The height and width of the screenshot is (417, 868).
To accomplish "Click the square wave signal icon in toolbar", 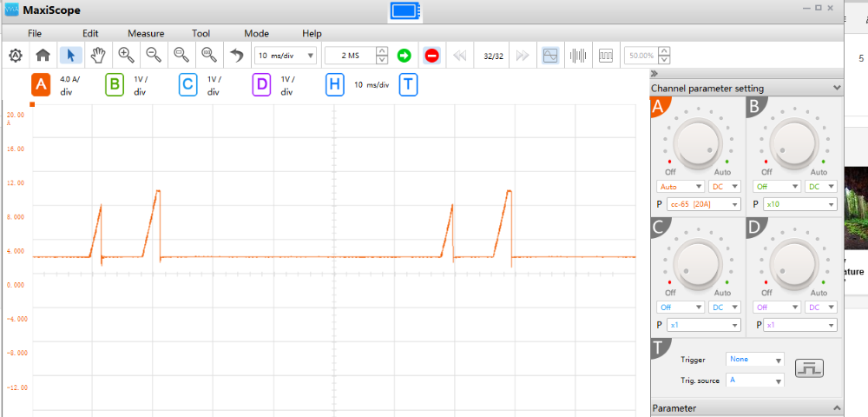I will (606, 56).
